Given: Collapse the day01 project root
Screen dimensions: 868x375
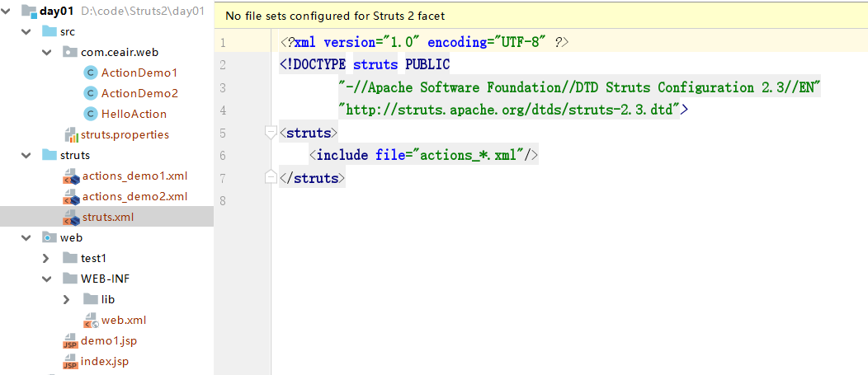Looking at the screenshot, I should click(x=6, y=11).
